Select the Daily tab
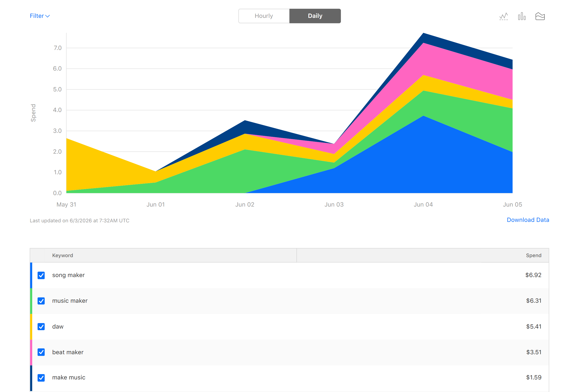The height and width of the screenshot is (392, 569). (x=315, y=16)
